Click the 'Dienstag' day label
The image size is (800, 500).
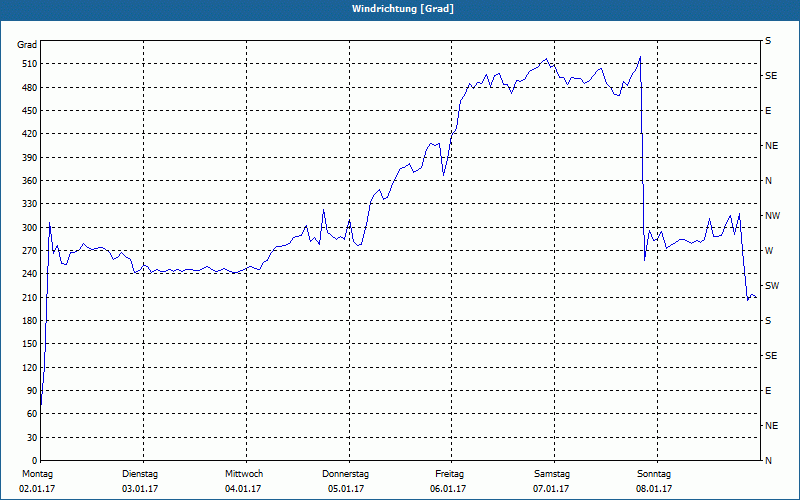(x=140, y=474)
